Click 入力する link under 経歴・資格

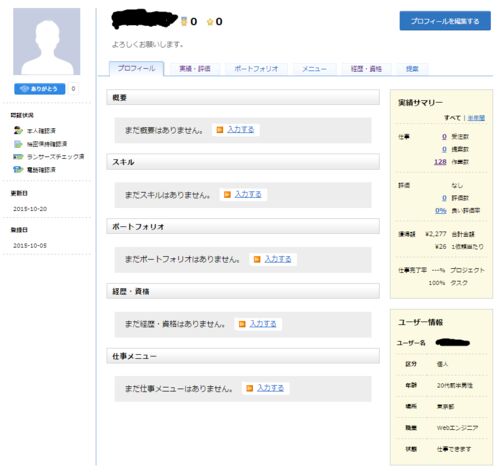click(263, 324)
